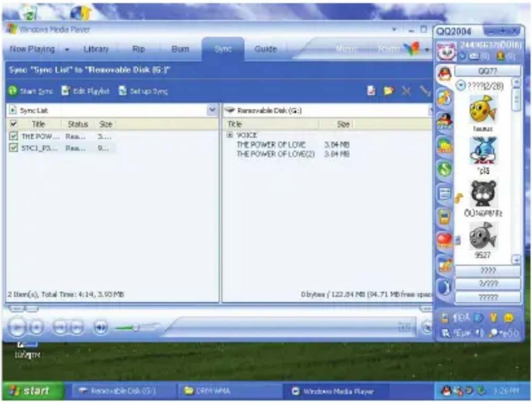Sort Removable Disk list by Size column
The image size is (532, 402).
343,124
